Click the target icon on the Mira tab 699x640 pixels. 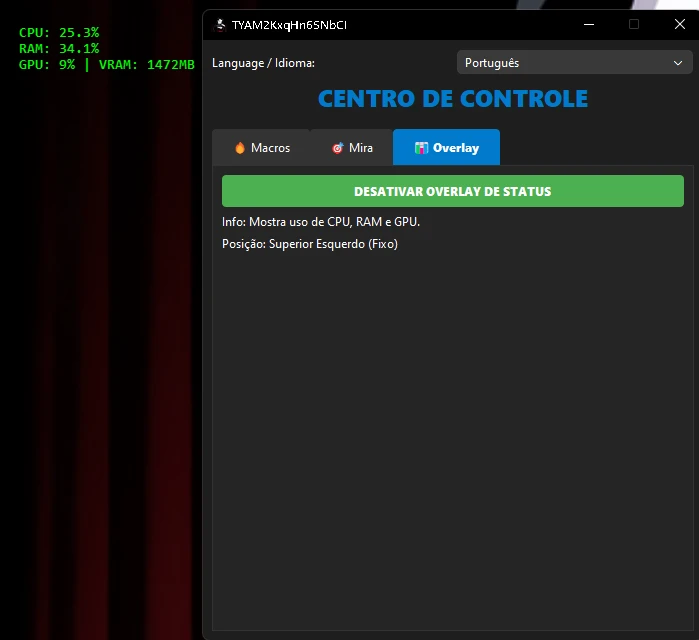click(x=338, y=148)
